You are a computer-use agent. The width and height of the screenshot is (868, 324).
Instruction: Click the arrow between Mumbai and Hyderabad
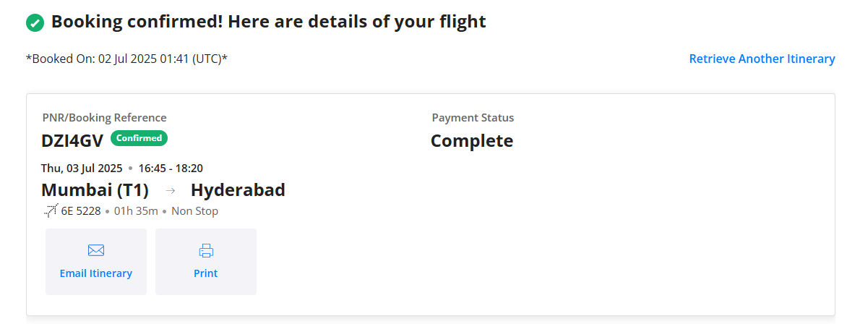point(171,191)
